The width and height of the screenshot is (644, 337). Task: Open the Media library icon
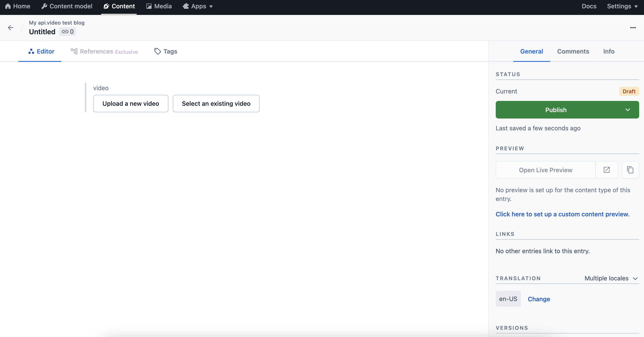[x=149, y=6]
